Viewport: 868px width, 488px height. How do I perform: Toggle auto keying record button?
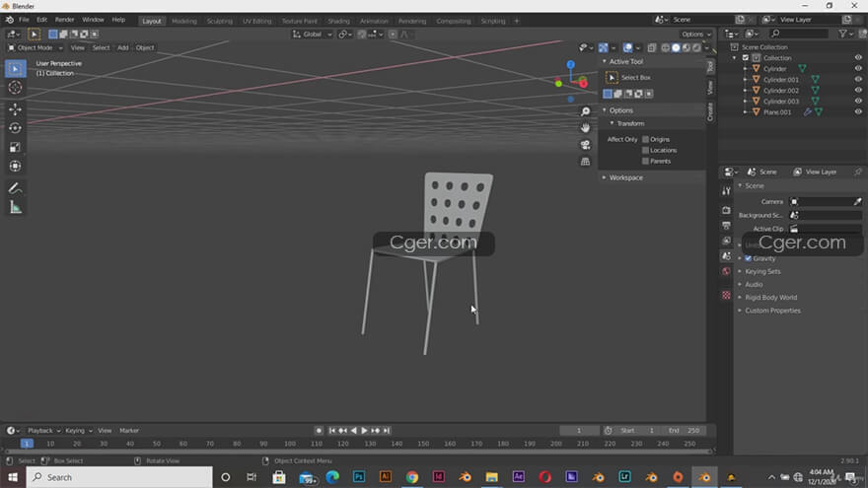click(x=319, y=431)
